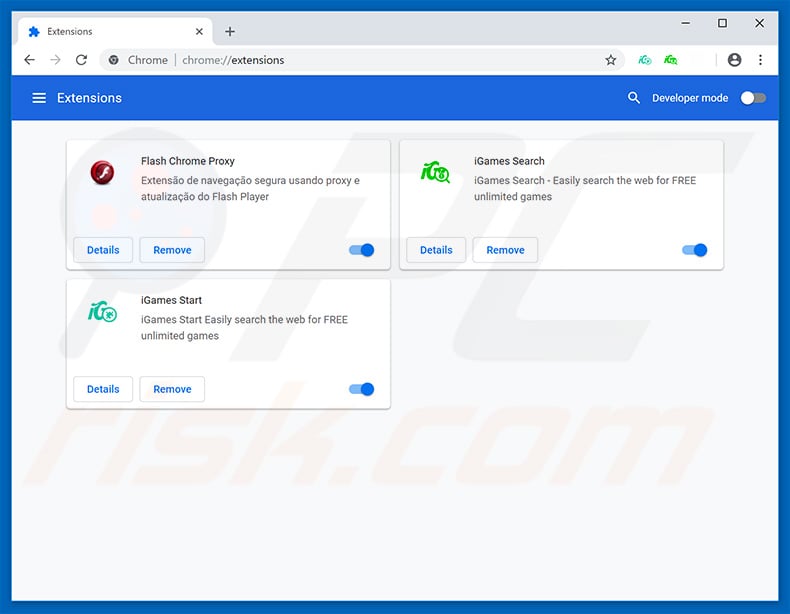
Task: Go forward with the browser forward arrow
Action: coord(55,60)
